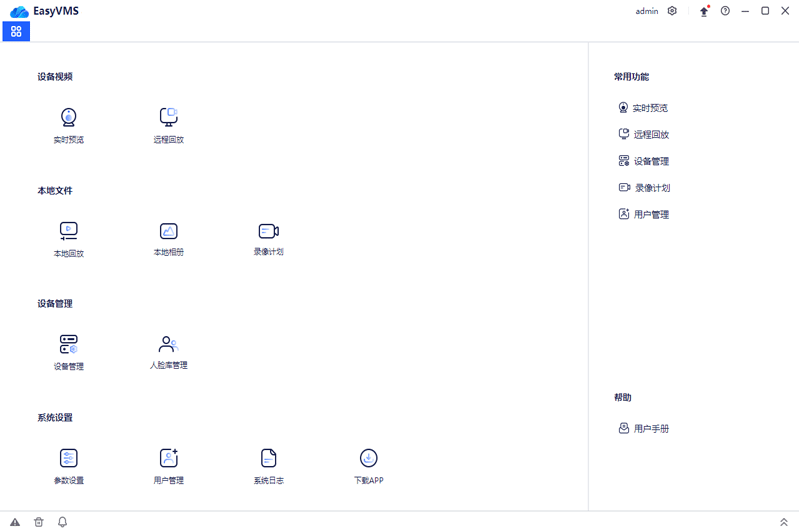Open the 实时预览 live preview icon
Screen dimensions: 799x532
pos(68,117)
